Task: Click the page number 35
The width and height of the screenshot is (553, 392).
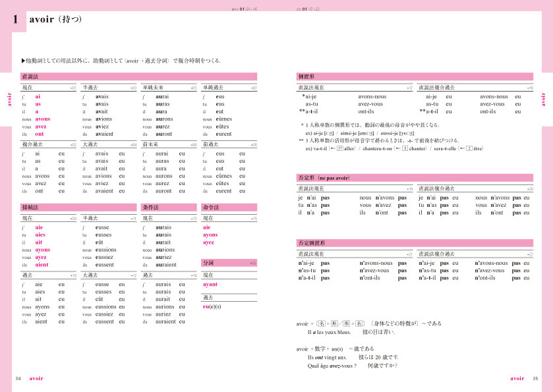Action: [x=535, y=378]
